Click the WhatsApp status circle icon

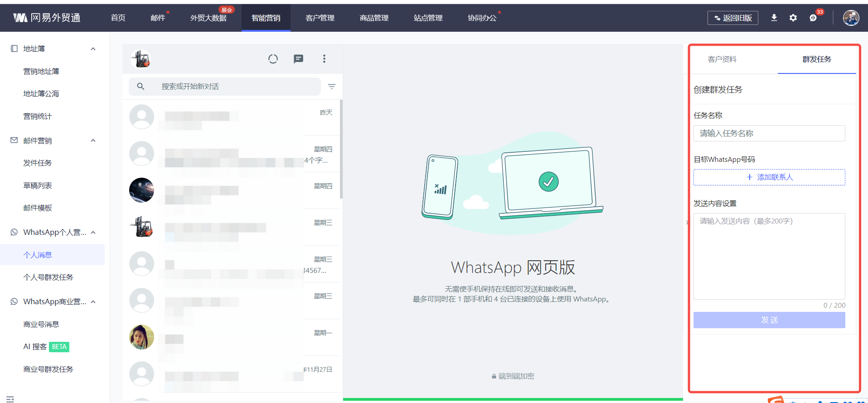273,59
